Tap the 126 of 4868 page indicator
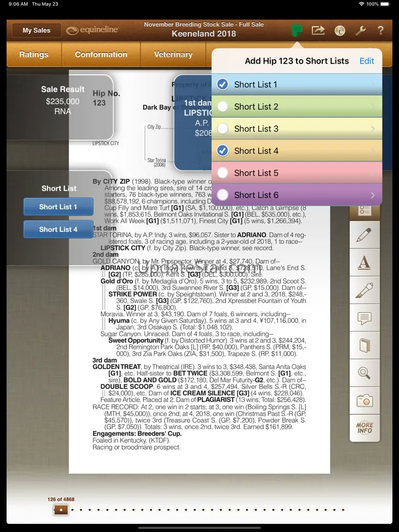This screenshot has height=532, width=399. (x=61, y=499)
